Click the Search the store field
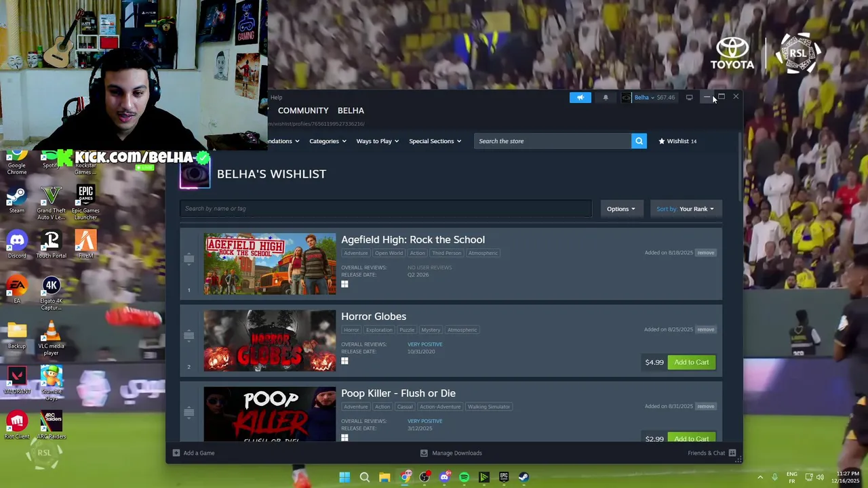This screenshot has width=868, height=488. [x=553, y=141]
